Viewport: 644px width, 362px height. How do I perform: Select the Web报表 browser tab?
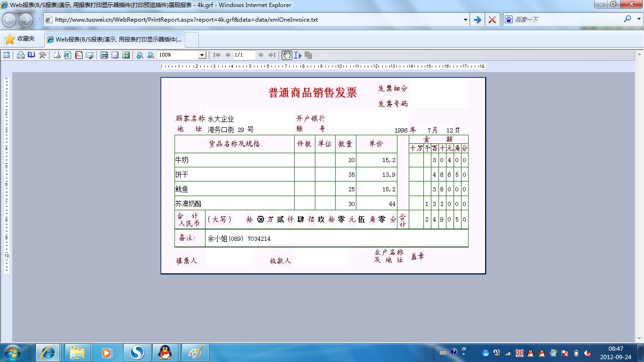click(x=115, y=40)
